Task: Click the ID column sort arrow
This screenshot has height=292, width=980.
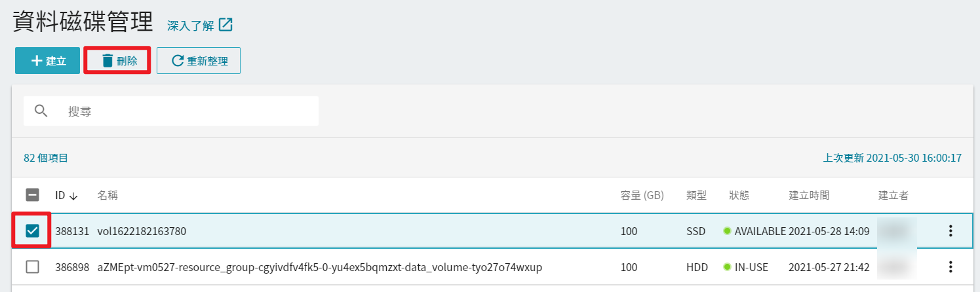Action: point(73,196)
